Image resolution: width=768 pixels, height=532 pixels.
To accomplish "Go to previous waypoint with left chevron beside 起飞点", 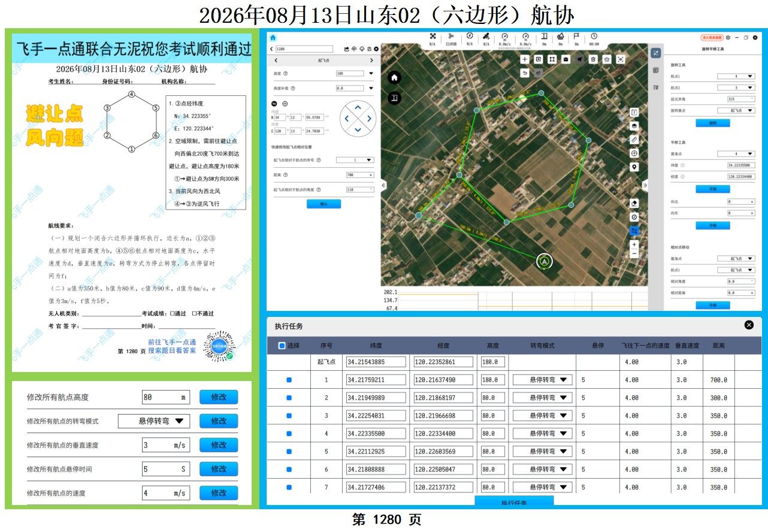I will 276,61.
